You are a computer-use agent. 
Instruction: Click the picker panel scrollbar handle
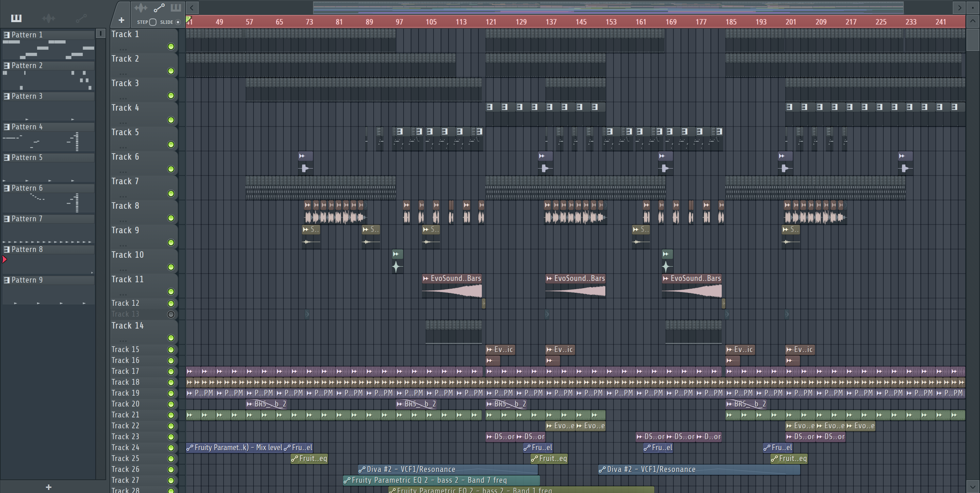click(100, 33)
